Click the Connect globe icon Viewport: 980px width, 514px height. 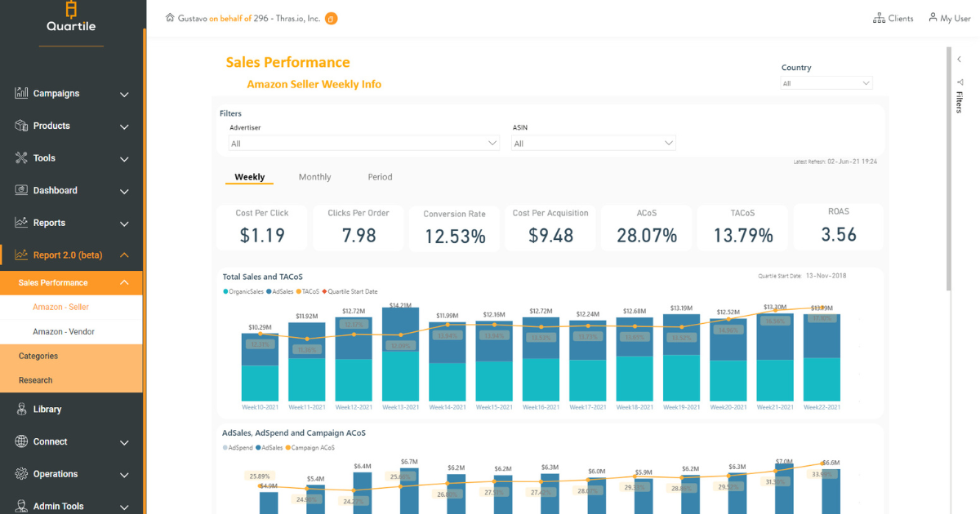coord(21,441)
